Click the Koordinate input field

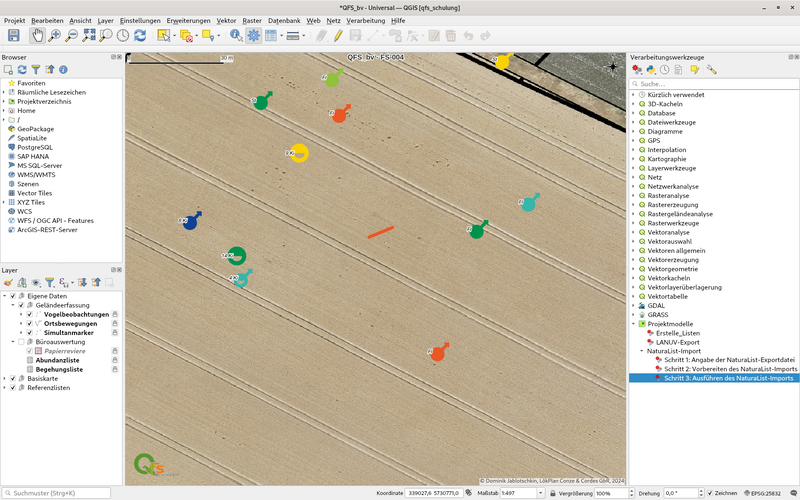tap(434, 493)
